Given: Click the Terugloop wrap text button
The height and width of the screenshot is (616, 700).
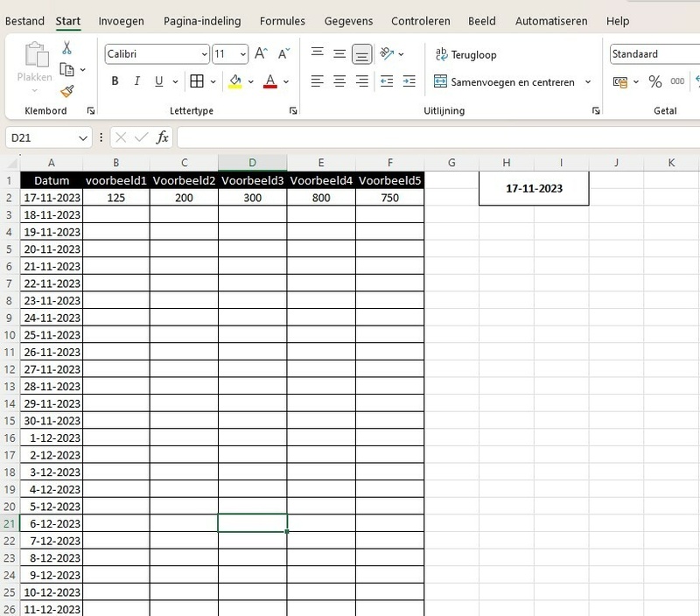Looking at the screenshot, I should (465, 54).
